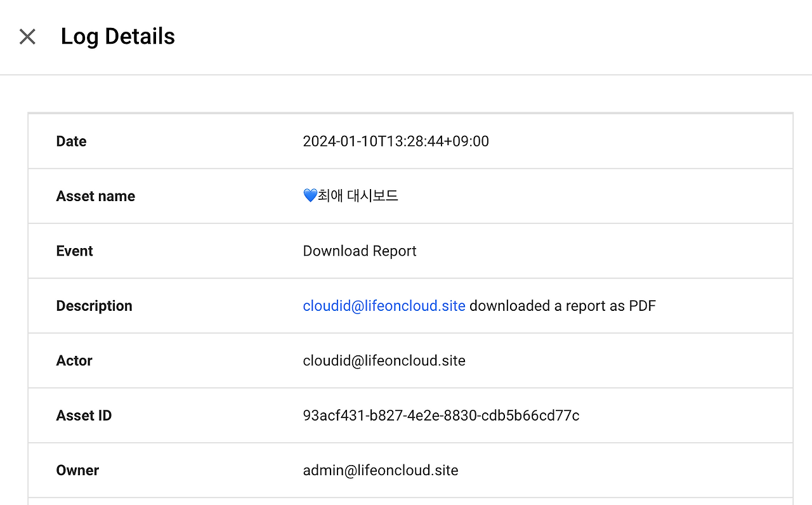Image resolution: width=812 pixels, height=505 pixels.
Task: Click the Download Report event value
Action: 359,251
